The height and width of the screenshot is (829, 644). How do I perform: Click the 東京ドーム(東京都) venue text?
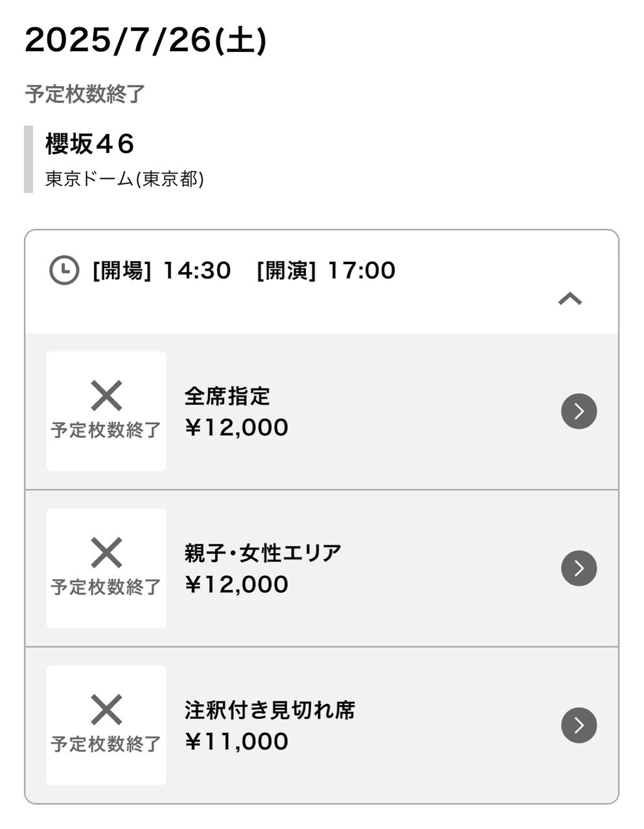tap(124, 179)
